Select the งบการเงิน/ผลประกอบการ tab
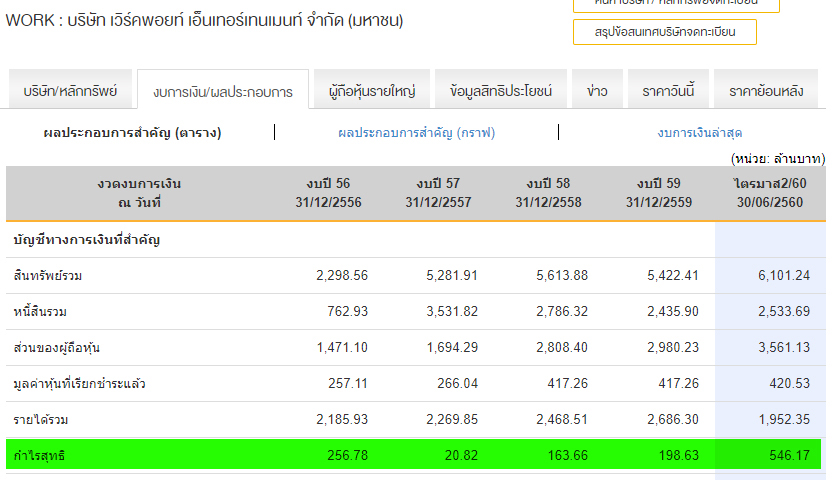This screenshot has height=480, width=832. (x=223, y=91)
